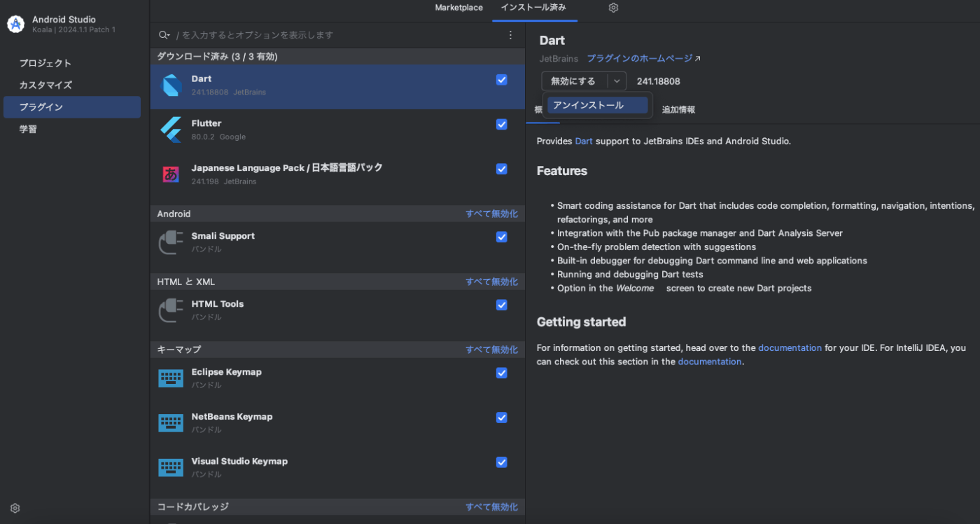Click the Japanese Language Pack icon
This screenshot has height=524, width=980.
tap(171, 174)
